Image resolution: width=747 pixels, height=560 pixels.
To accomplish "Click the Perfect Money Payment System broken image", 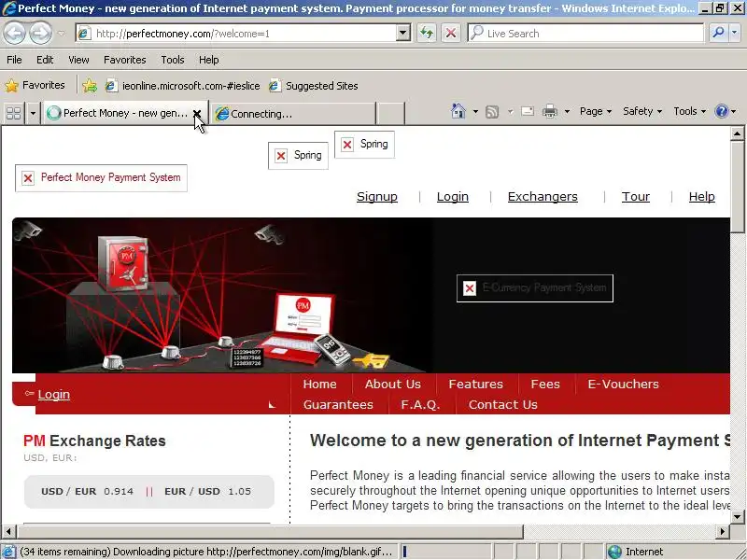I will (x=101, y=178).
